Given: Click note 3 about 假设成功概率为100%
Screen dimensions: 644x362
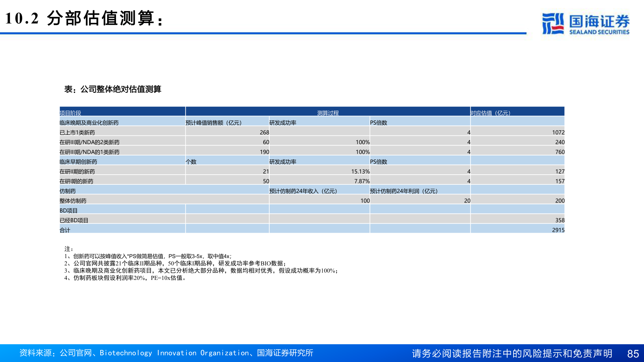Looking at the screenshot, I should point(201,270).
